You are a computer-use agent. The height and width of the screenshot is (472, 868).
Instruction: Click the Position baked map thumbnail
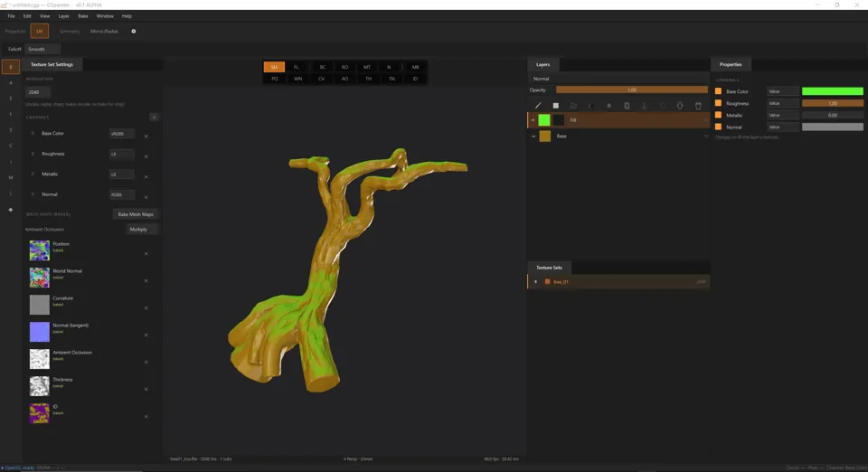point(39,250)
